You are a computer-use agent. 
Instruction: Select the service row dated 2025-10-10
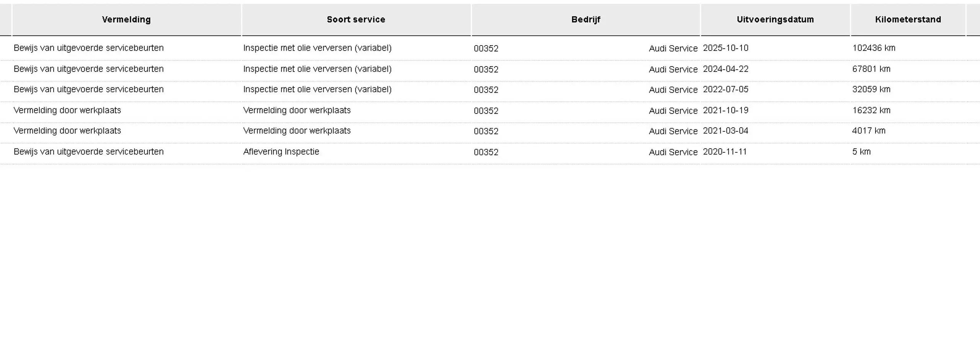pyautogui.click(x=490, y=48)
